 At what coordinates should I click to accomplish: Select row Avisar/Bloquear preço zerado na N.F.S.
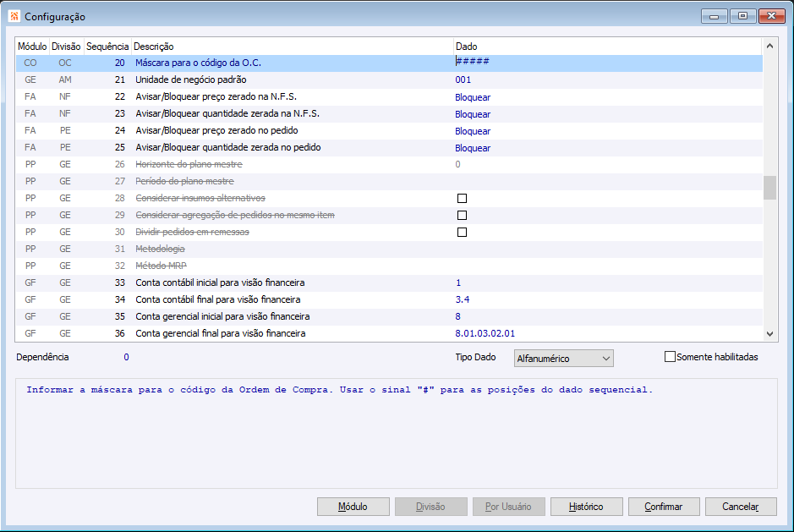pos(389,96)
